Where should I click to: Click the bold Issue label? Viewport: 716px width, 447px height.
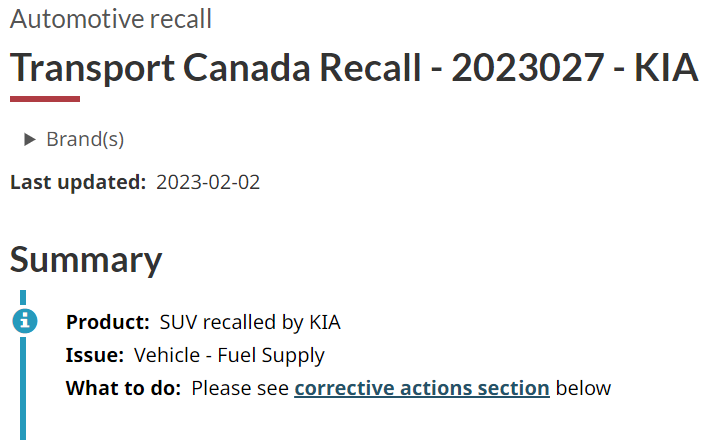(x=95, y=355)
